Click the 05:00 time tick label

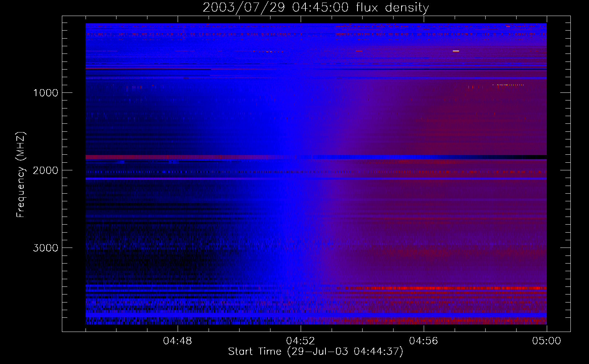tap(546, 341)
